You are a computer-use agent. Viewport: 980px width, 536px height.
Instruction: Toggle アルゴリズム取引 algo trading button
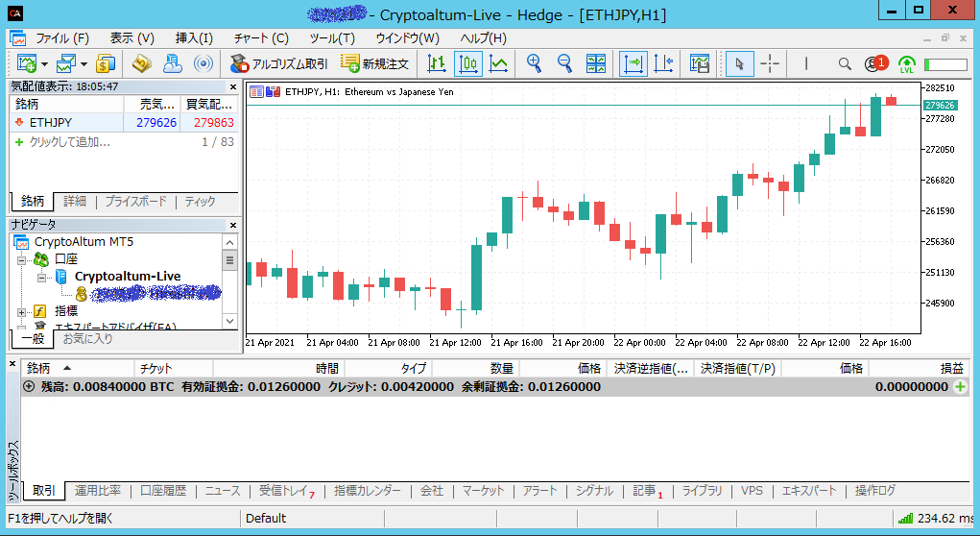click(x=278, y=63)
